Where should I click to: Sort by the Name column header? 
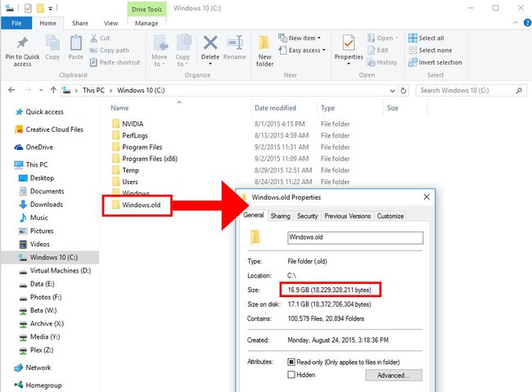click(119, 108)
